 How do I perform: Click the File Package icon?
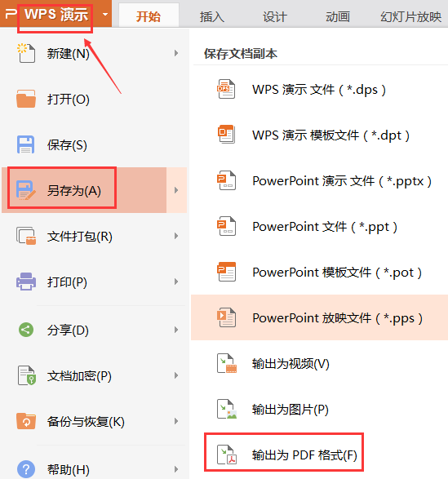click(26, 236)
